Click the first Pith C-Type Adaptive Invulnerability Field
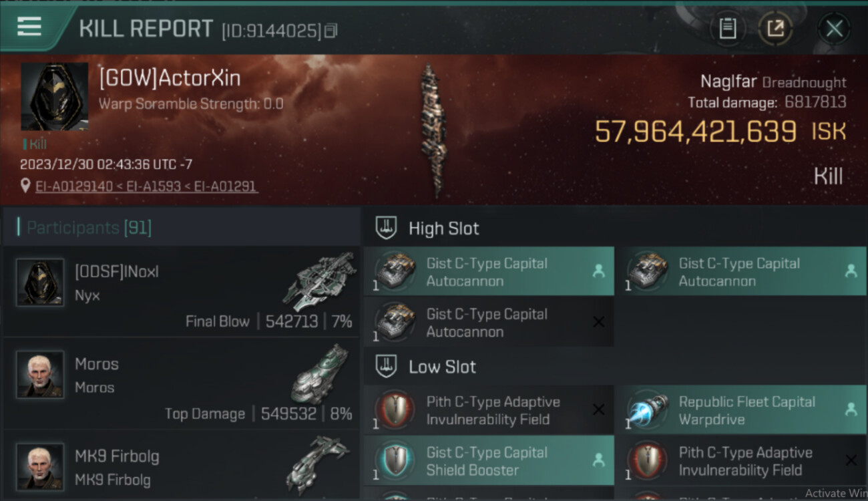This screenshot has height=501, width=868. (489, 410)
